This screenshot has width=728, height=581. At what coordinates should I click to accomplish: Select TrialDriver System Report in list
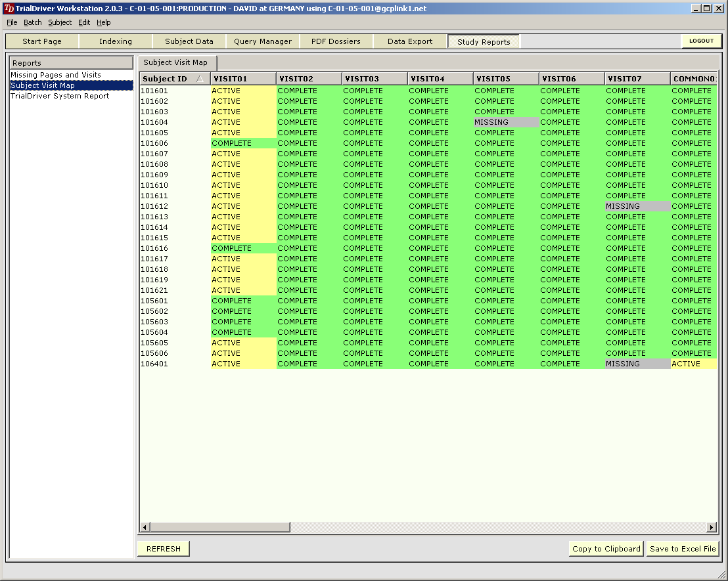coord(60,96)
